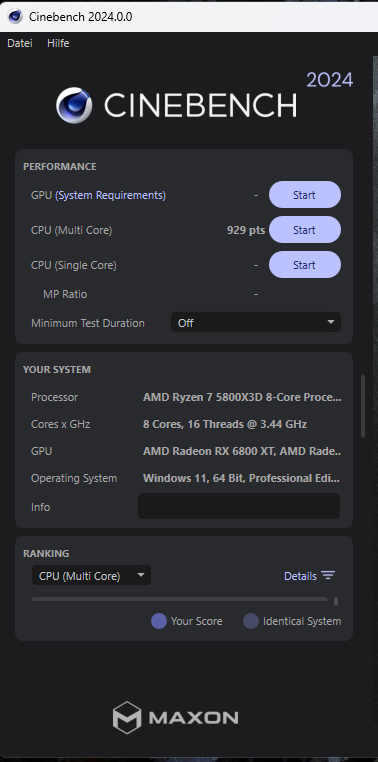This screenshot has width=378, height=762.
Task: Click the Identical System legend circle
Action: 251,621
